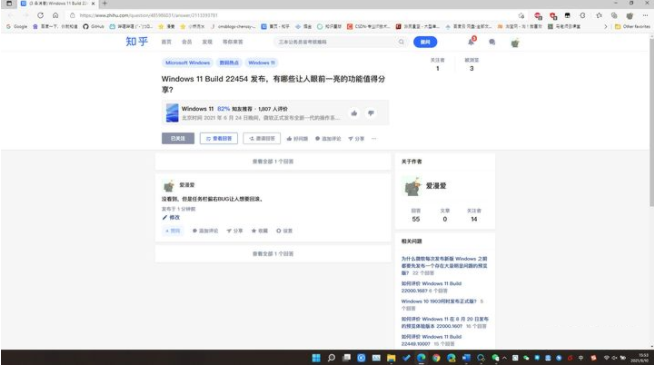Open related question about Build 22449.1000

(431, 340)
